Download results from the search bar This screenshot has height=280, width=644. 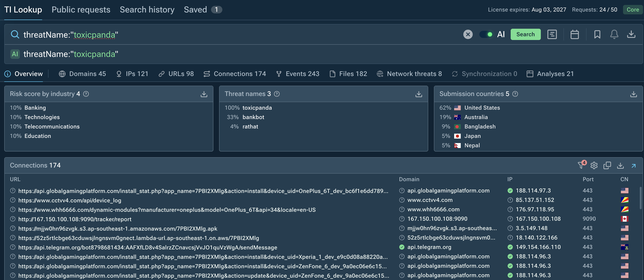(631, 34)
